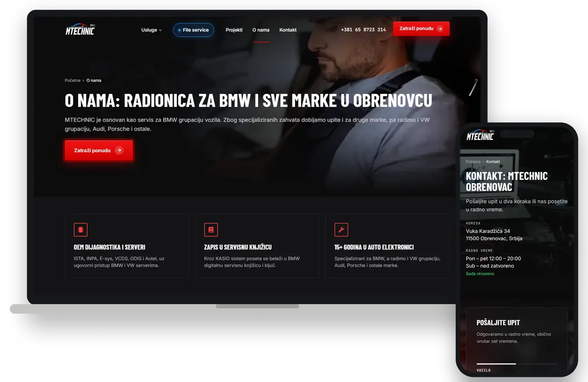Click the Vuka Karadžića 34 address
The image size is (588, 382).
click(488, 231)
